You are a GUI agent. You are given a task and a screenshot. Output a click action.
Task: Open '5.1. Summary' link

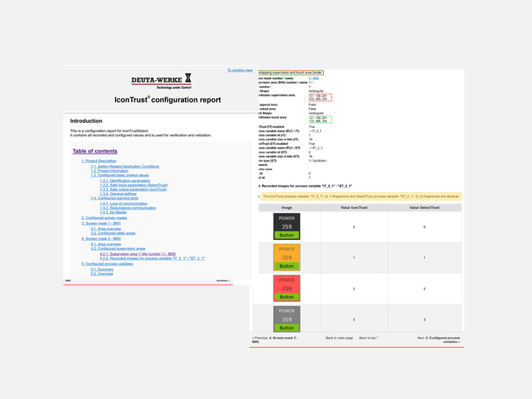tap(102, 269)
